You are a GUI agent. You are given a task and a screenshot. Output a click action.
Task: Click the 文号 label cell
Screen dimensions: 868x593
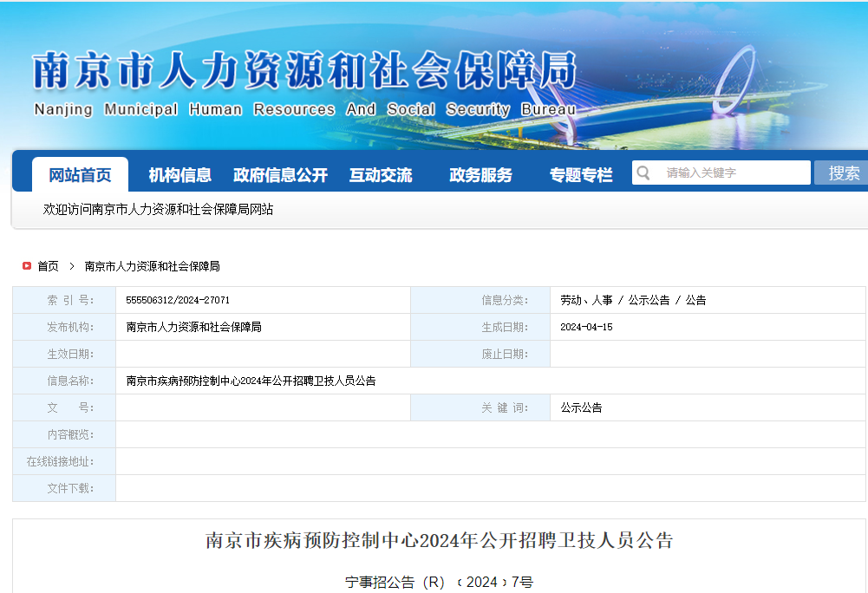coord(64,407)
